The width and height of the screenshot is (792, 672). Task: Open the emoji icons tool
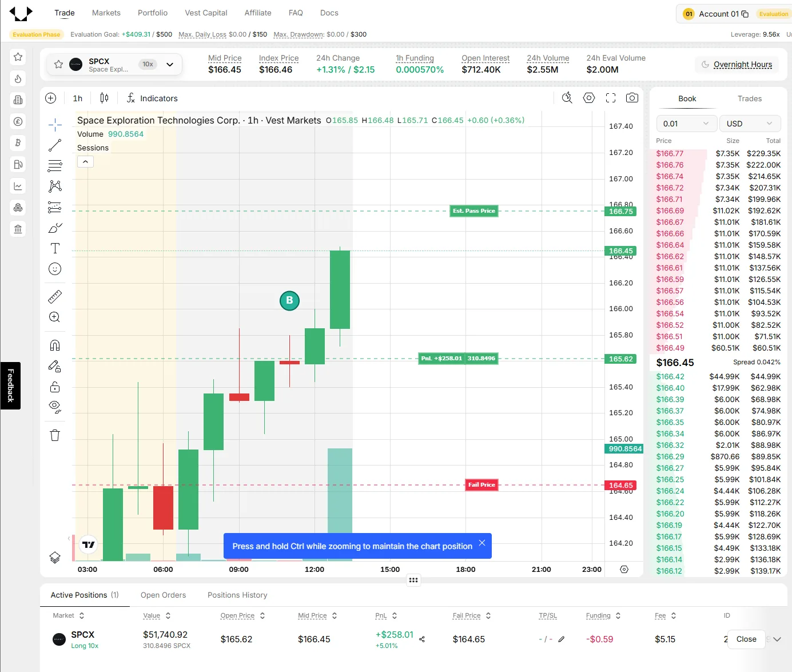coord(55,269)
